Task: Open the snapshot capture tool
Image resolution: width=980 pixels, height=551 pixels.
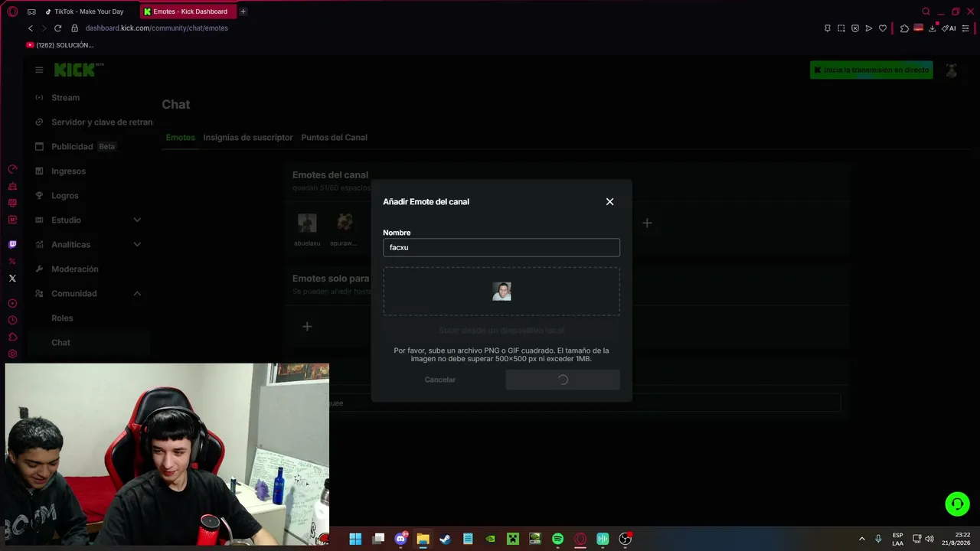Action: coord(841,28)
